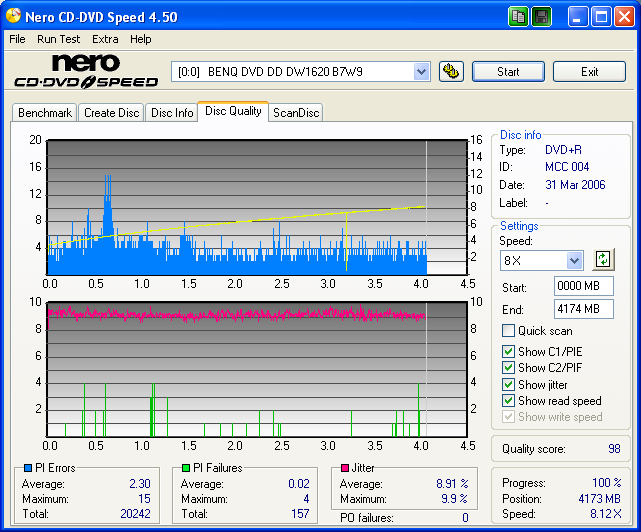Viewport: 641px width, 532px height.
Task: Click PI Errors average 2.30
Action: click(x=140, y=484)
